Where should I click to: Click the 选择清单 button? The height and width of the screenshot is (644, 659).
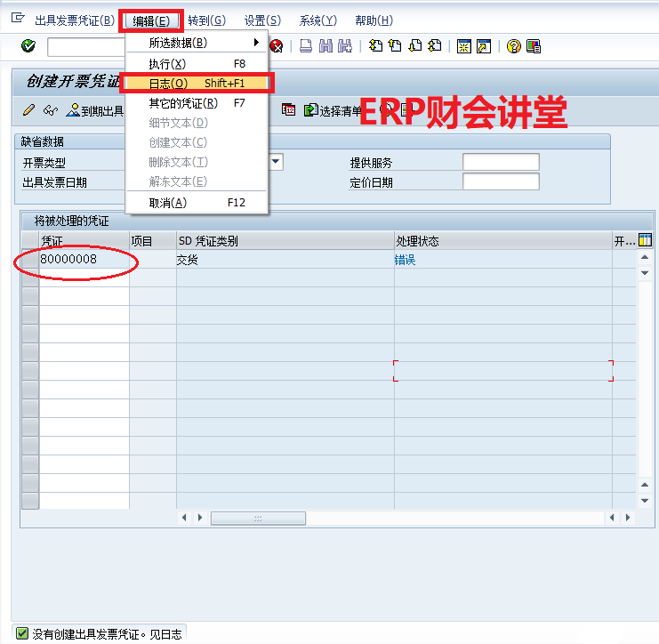[334, 111]
